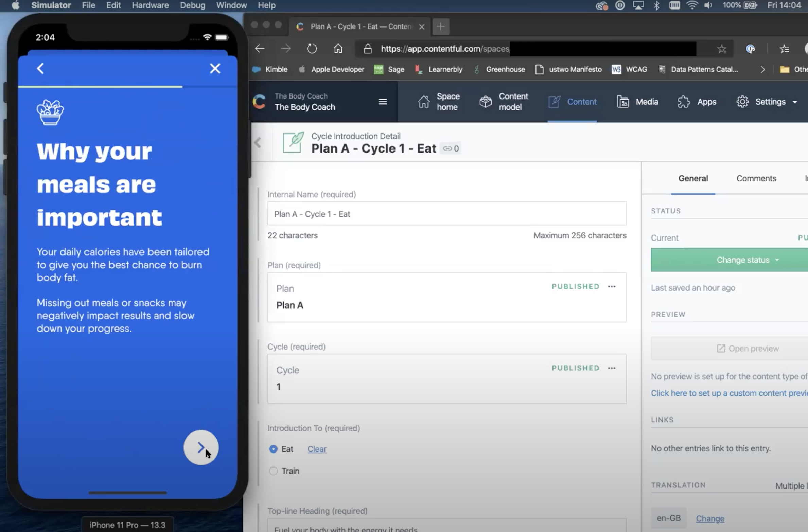Click the Internal Name text field
The image size is (808, 532).
coord(446,214)
